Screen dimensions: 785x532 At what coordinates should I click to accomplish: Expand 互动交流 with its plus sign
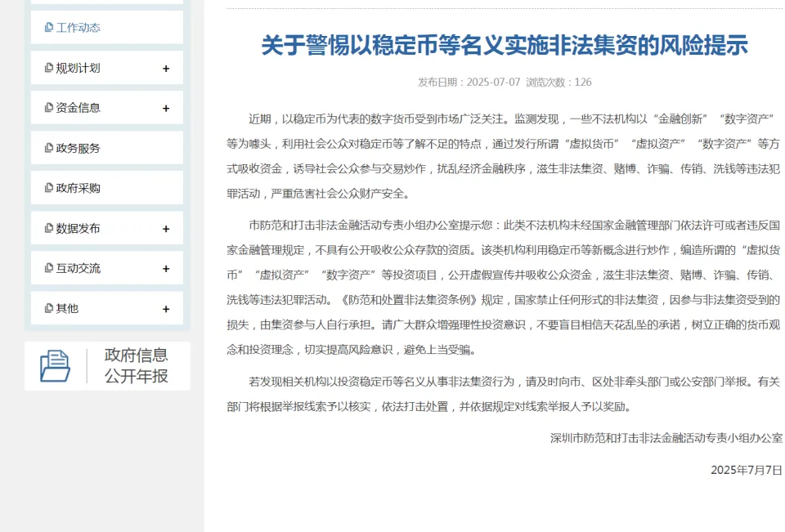click(166, 269)
